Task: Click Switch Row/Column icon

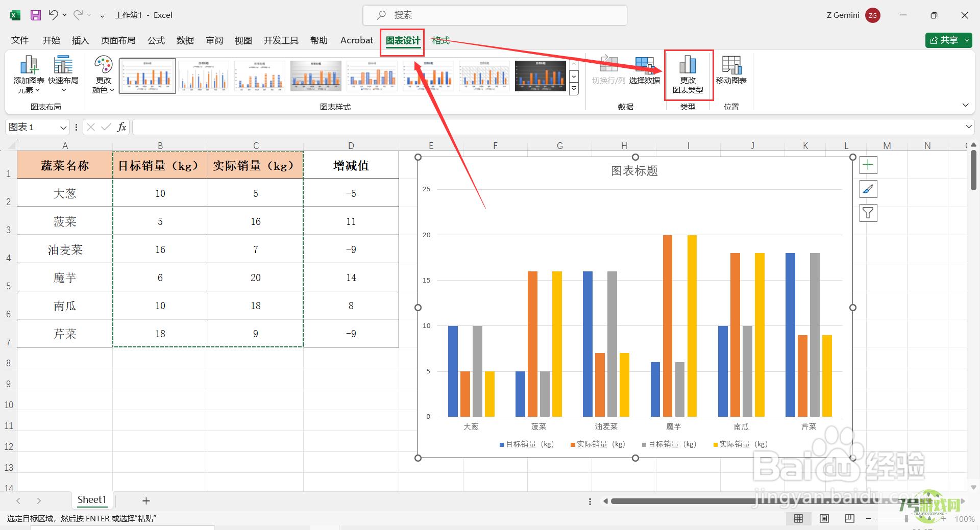Action: click(608, 70)
